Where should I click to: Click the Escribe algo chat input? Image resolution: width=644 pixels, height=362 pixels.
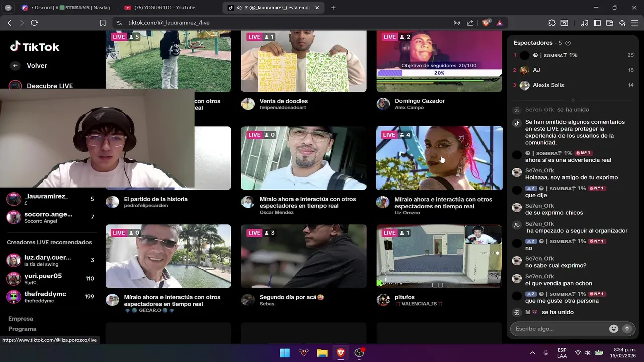point(558,329)
